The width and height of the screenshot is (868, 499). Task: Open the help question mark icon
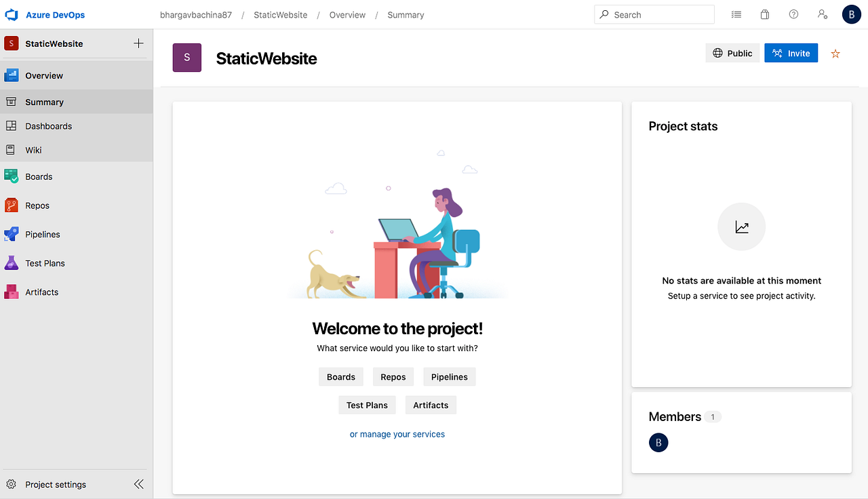click(793, 14)
